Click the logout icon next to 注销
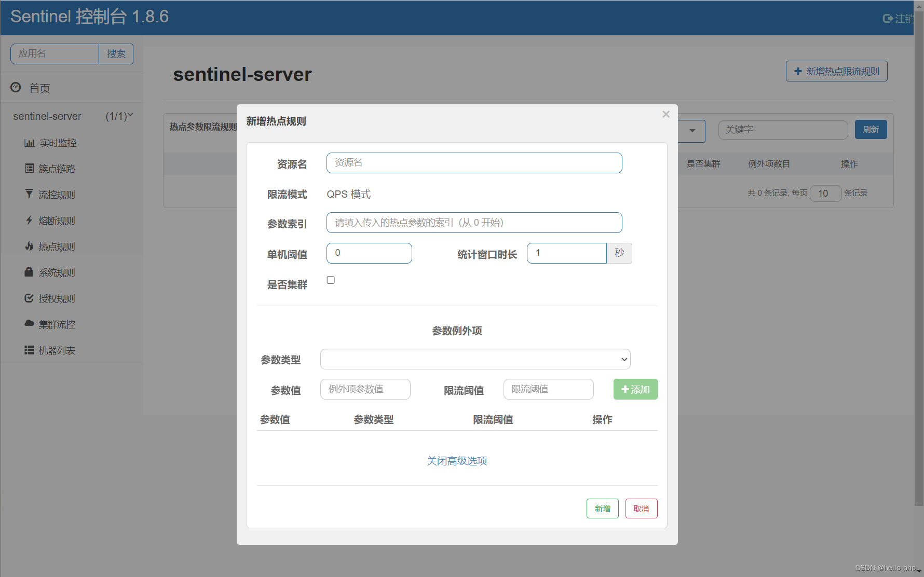This screenshot has height=577, width=924. [888, 19]
